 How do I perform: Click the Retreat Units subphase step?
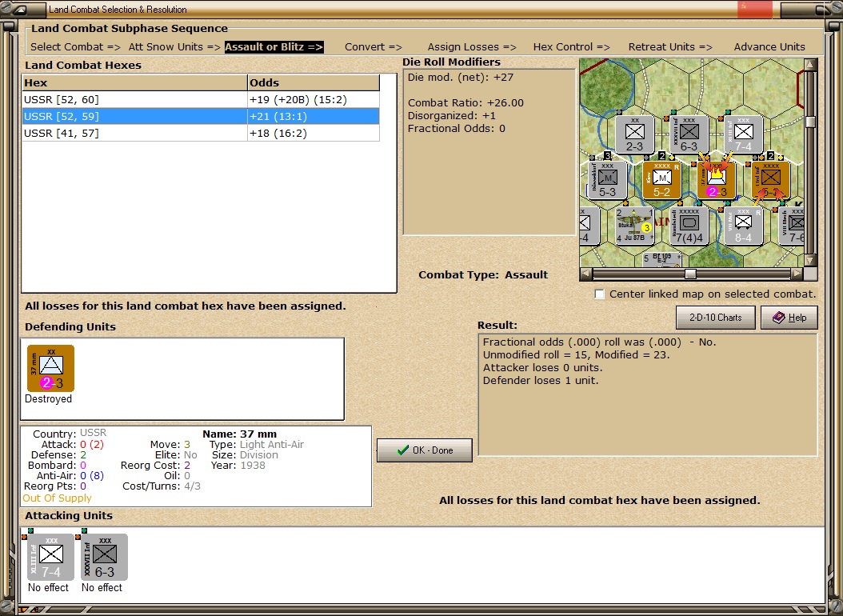[x=670, y=46]
